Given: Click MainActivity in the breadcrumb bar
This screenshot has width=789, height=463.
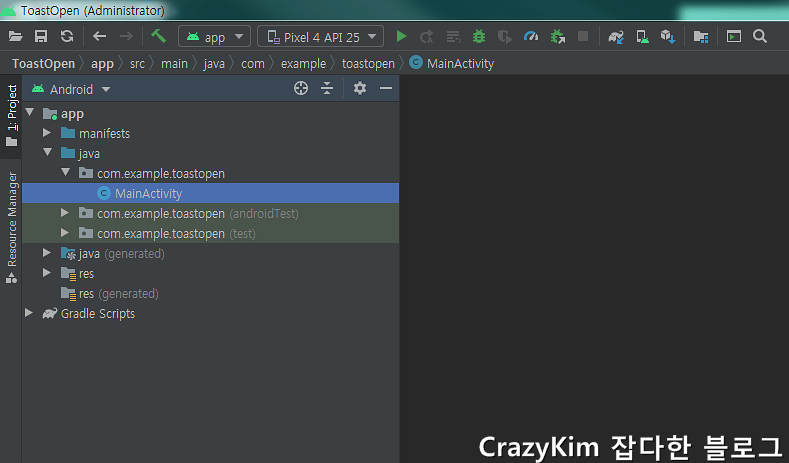Looking at the screenshot, I should pyautogui.click(x=451, y=63).
